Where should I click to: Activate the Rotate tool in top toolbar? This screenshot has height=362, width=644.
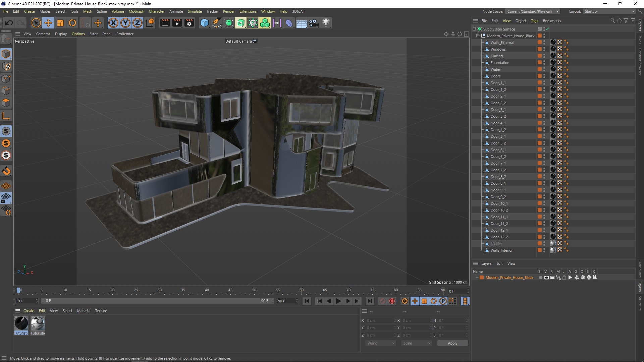tap(72, 23)
